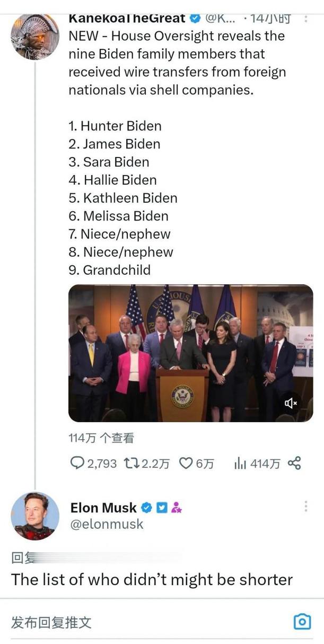Open more options for KanekoaTheGreat tweet
The width and height of the screenshot is (324, 644).
point(306,19)
